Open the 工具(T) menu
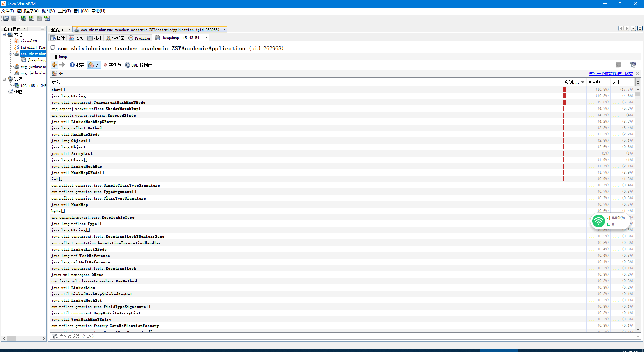The height and width of the screenshot is (352, 644). pos(64,11)
